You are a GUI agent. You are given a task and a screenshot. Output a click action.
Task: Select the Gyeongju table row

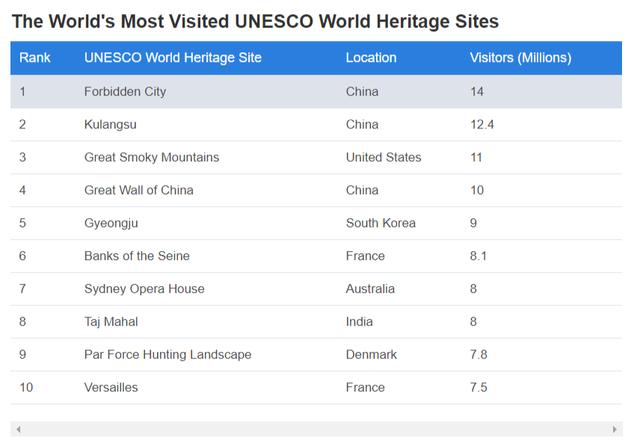(316, 223)
